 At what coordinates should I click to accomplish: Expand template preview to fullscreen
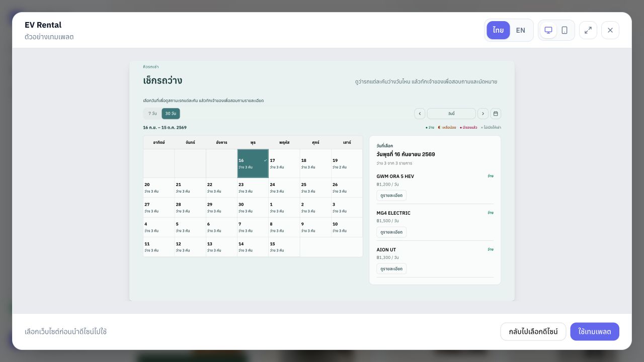pos(588,30)
